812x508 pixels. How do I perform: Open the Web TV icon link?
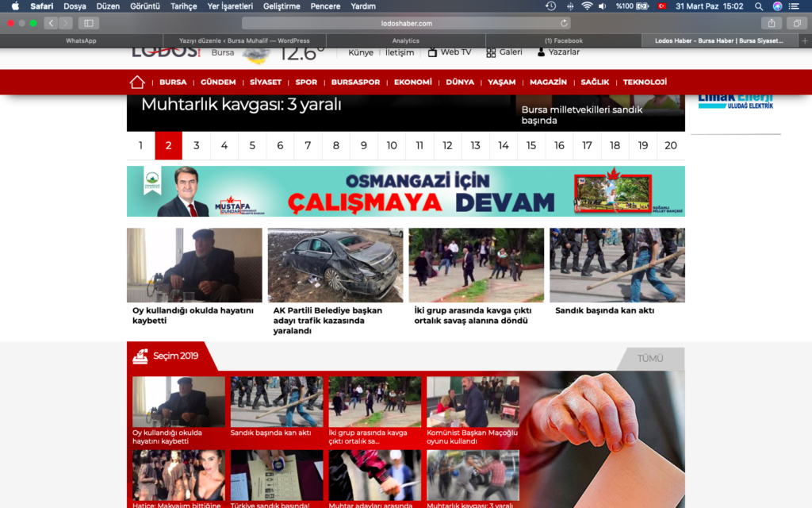432,52
